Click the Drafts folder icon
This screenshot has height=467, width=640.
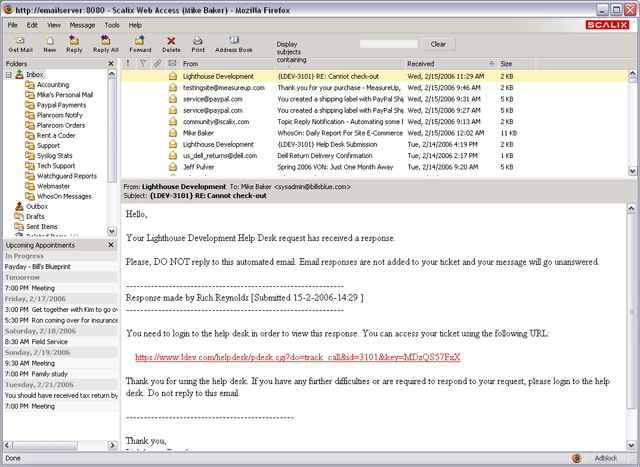19,216
